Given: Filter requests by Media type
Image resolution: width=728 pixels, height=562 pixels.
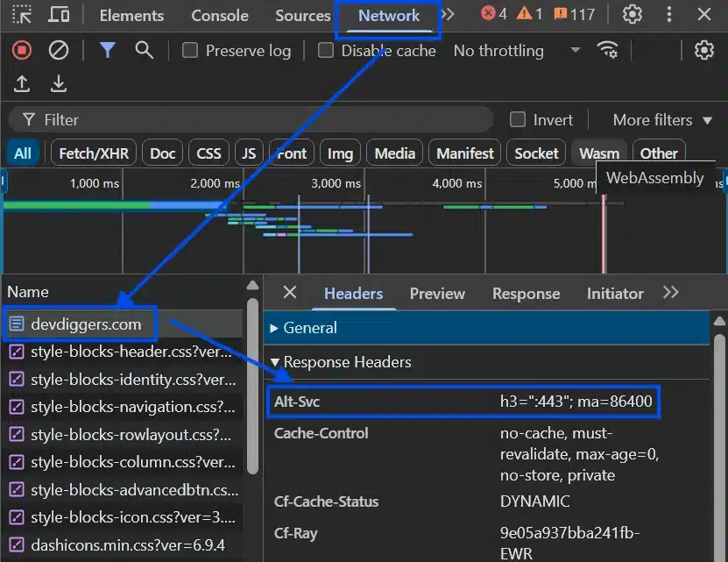Looking at the screenshot, I should click(x=394, y=153).
